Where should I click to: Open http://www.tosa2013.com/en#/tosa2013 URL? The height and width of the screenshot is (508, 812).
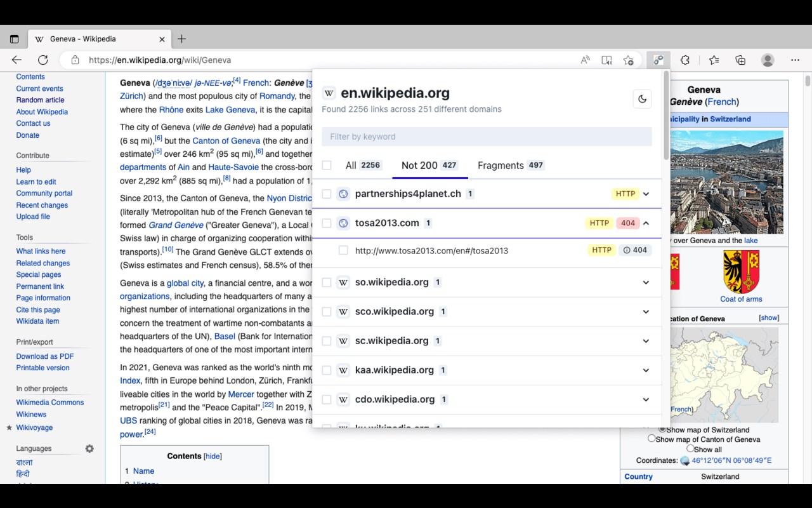tap(431, 250)
